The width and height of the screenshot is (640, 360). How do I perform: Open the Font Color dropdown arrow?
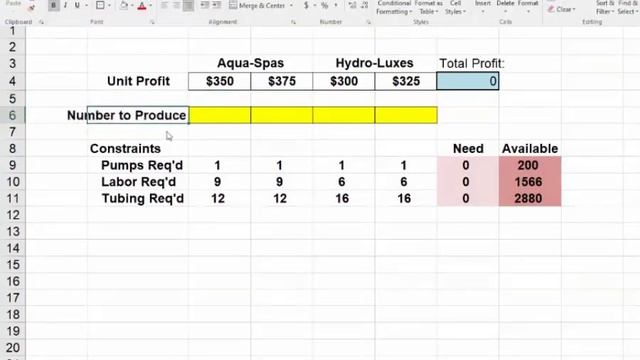tap(151, 5)
